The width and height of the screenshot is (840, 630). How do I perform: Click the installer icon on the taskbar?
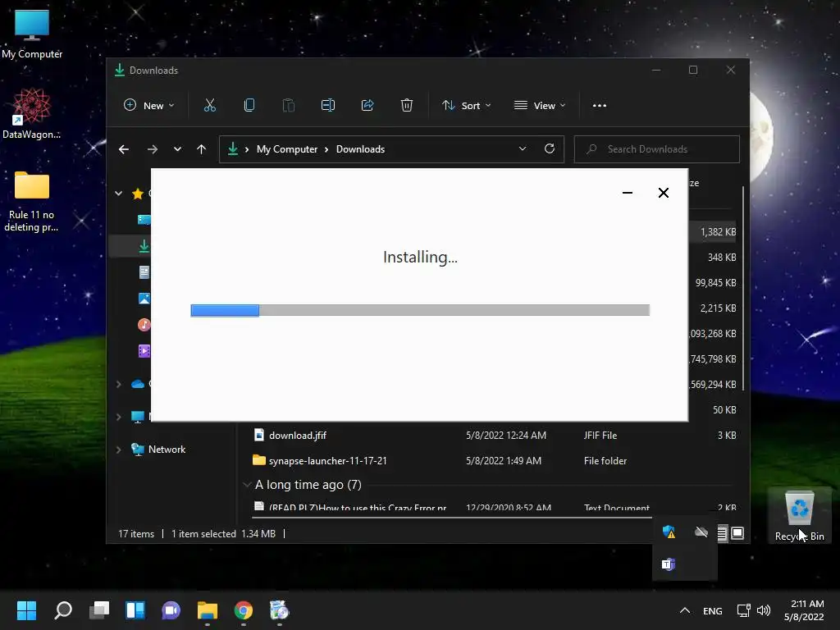279,610
